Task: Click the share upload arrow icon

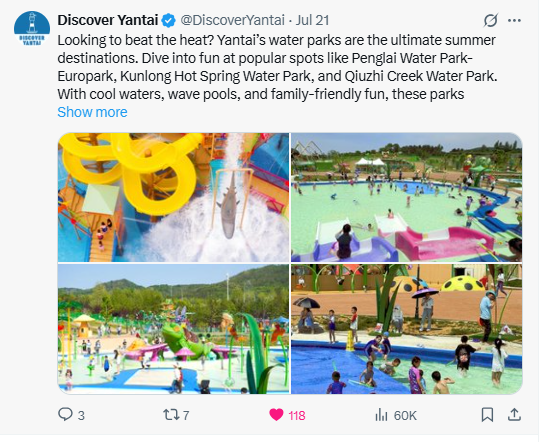Action: point(514,414)
